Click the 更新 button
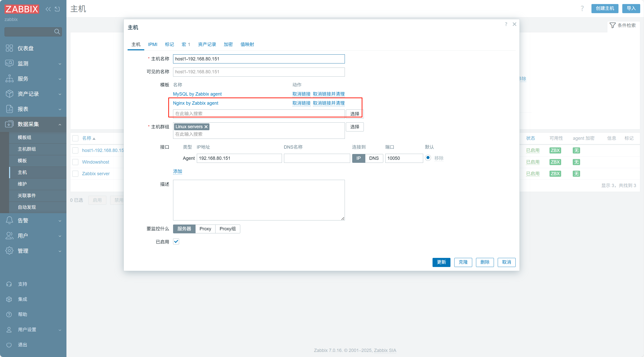 click(x=441, y=262)
